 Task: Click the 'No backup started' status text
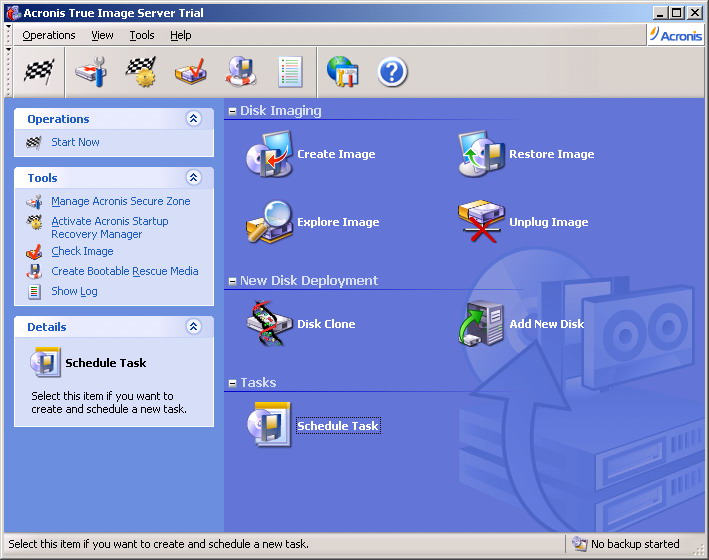pos(635,544)
